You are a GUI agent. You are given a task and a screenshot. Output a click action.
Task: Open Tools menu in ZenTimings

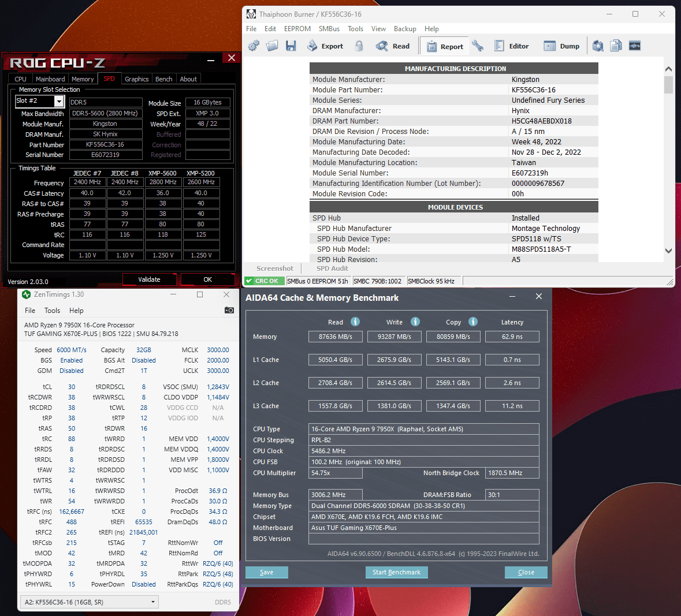52,311
